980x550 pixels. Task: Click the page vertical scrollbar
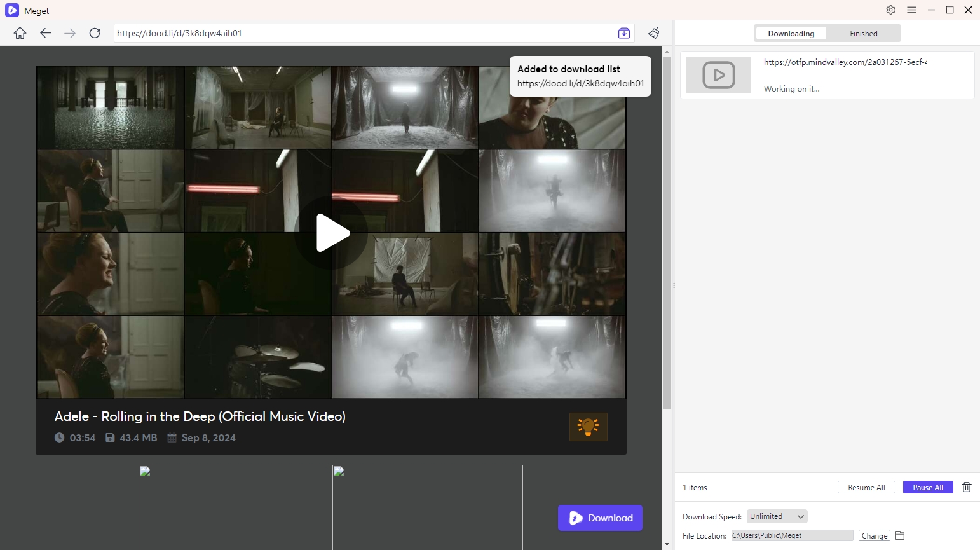pyautogui.click(x=667, y=233)
